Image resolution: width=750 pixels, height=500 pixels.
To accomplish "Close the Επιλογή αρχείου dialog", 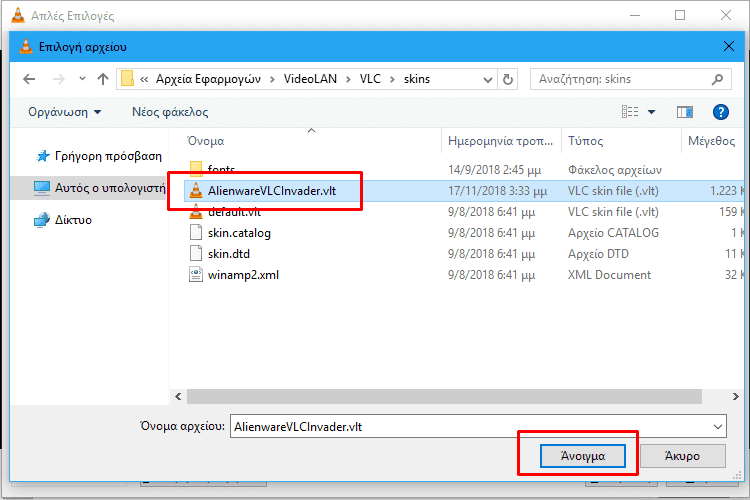I will [728, 46].
